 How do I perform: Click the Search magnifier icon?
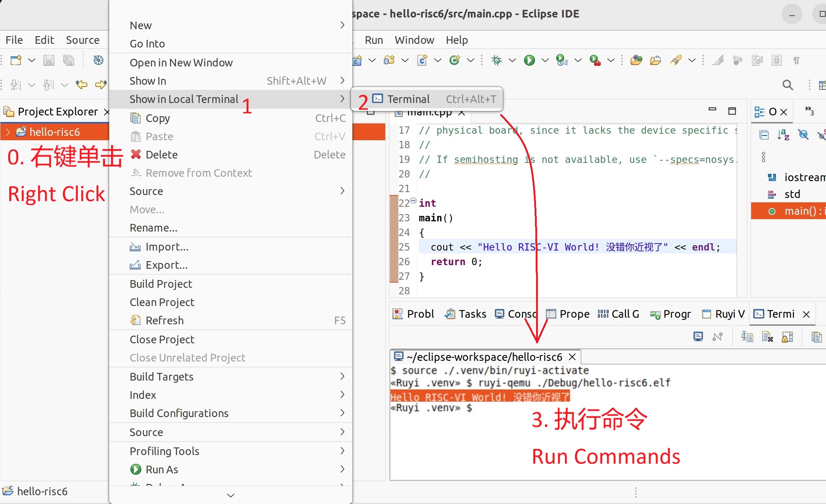pos(788,85)
